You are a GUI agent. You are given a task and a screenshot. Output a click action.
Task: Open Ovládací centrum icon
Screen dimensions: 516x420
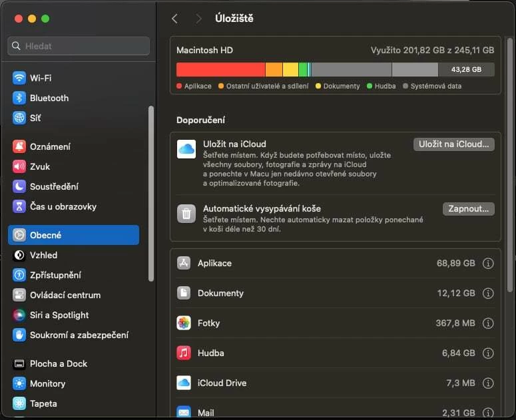tap(19, 295)
